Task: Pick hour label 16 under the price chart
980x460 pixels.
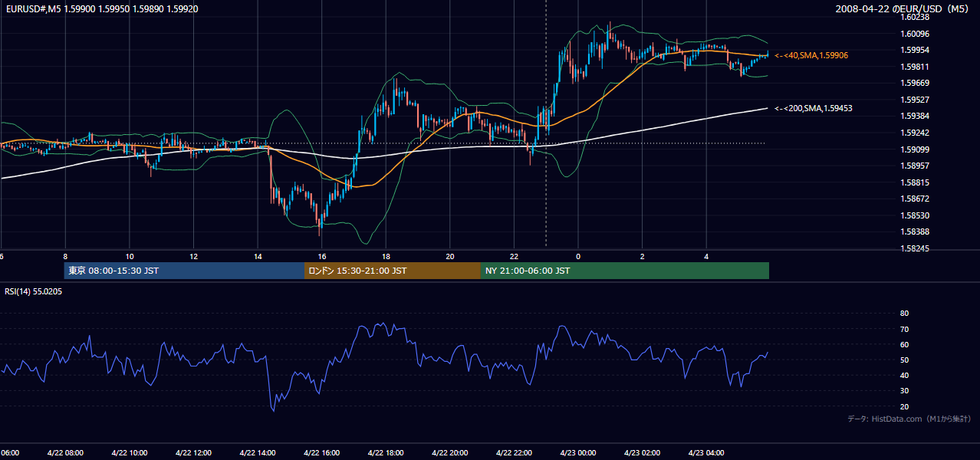Action: (322, 256)
